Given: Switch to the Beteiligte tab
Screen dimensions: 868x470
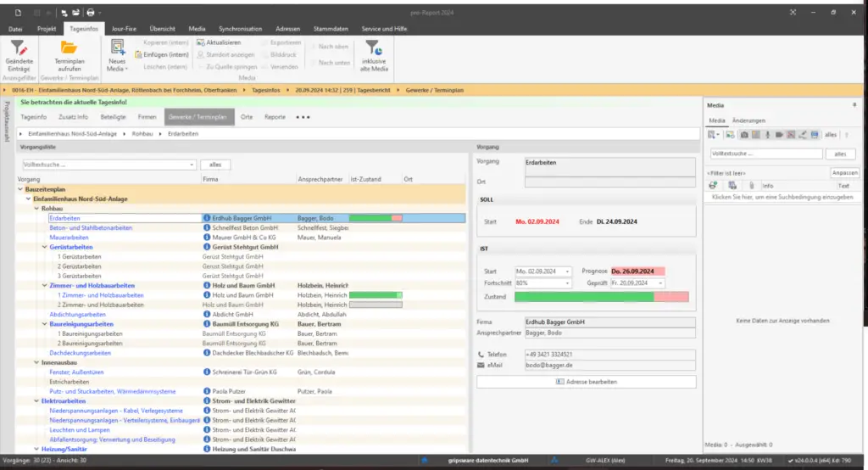Looking at the screenshot, I should [113, 117].
